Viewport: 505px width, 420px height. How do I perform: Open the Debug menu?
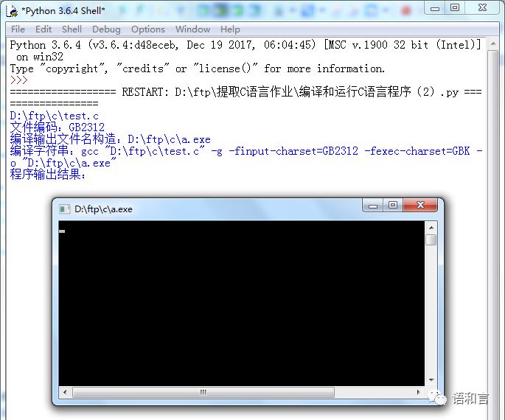pos(106,29)
